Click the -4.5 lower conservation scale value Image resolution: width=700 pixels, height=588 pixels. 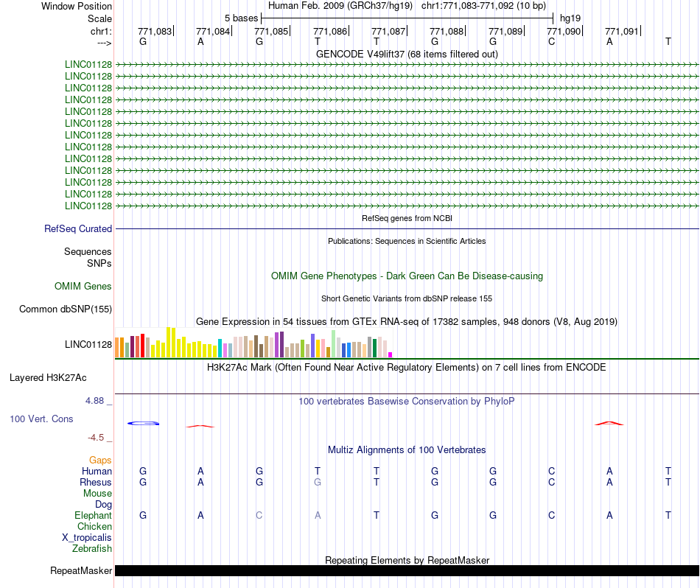coord(96,438)
